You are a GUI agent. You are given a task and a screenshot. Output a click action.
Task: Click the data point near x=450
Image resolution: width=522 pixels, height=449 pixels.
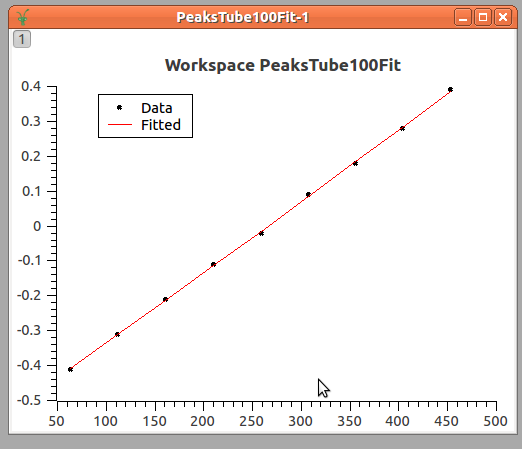pyautogui.click(x=450, y=89)
